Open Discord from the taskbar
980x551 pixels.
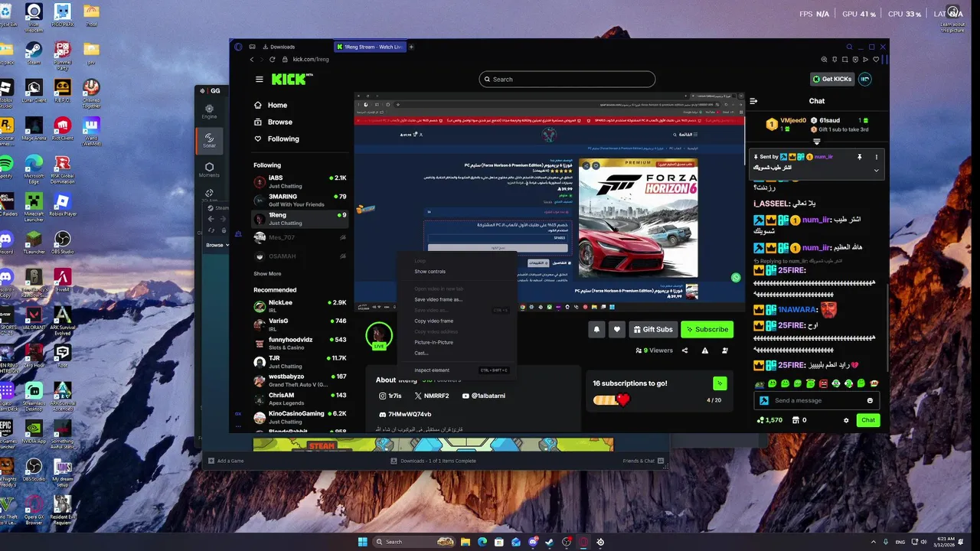tap(533, 542)
